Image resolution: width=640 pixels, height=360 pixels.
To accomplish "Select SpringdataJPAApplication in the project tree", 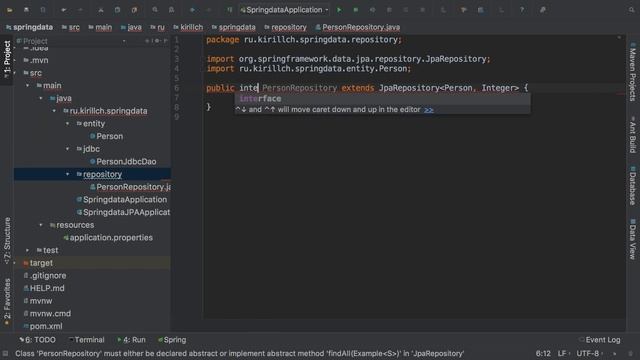I will click(127, 212).
